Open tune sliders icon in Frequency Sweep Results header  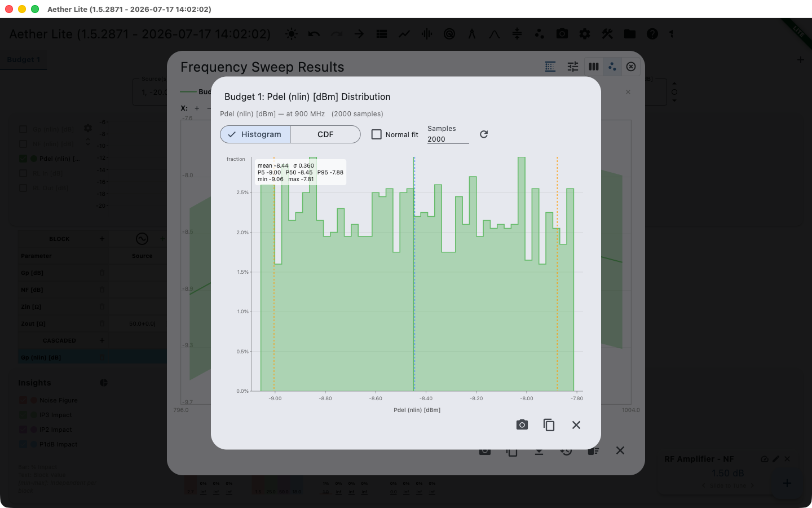(573, 67)
